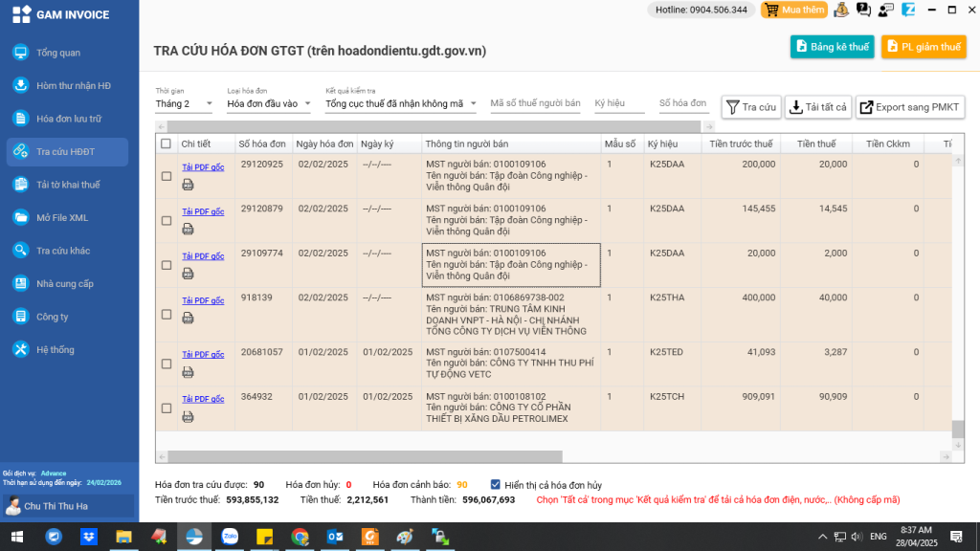Screen dimensions: 980x551
Task: Open the Kết quả kiểm tra dropdown
Action: click(401, 103)
